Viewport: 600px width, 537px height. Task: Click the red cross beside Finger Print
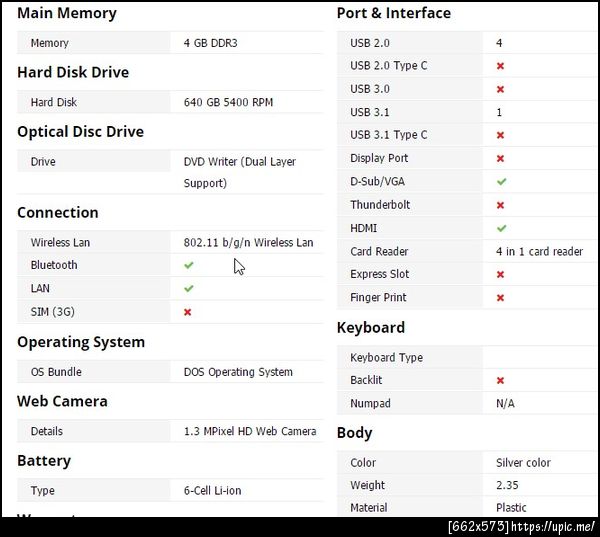(500, 297)
